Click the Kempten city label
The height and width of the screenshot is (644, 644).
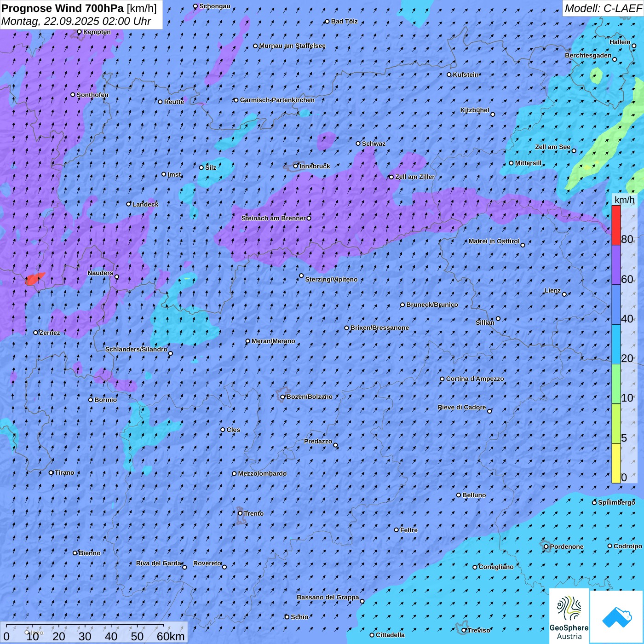(x=97, y=32)
